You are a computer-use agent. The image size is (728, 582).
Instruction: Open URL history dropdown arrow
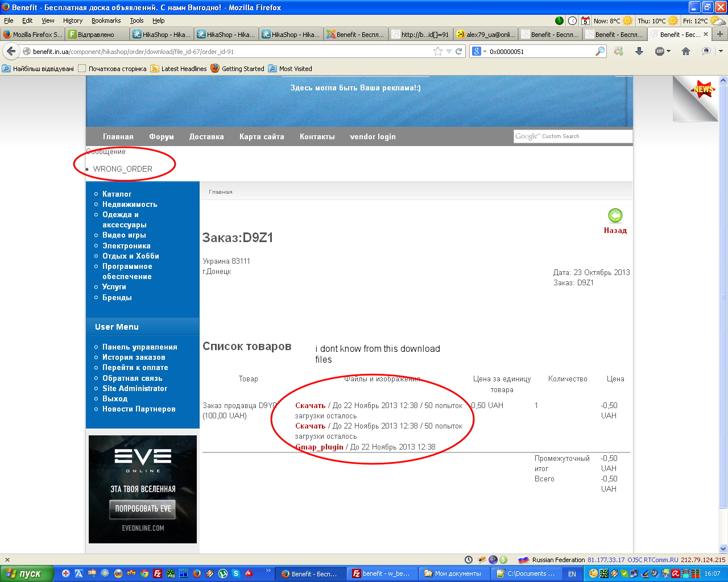point(449,51)
